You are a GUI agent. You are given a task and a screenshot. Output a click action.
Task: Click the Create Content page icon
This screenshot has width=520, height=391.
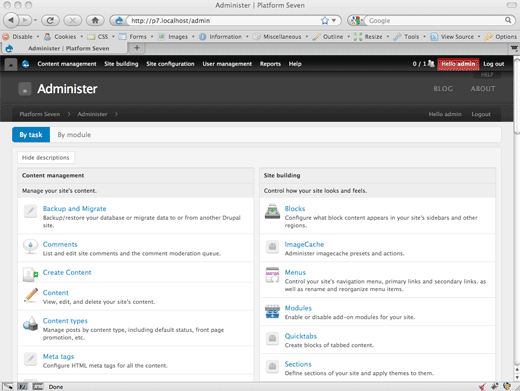click(x=30, y=274)
